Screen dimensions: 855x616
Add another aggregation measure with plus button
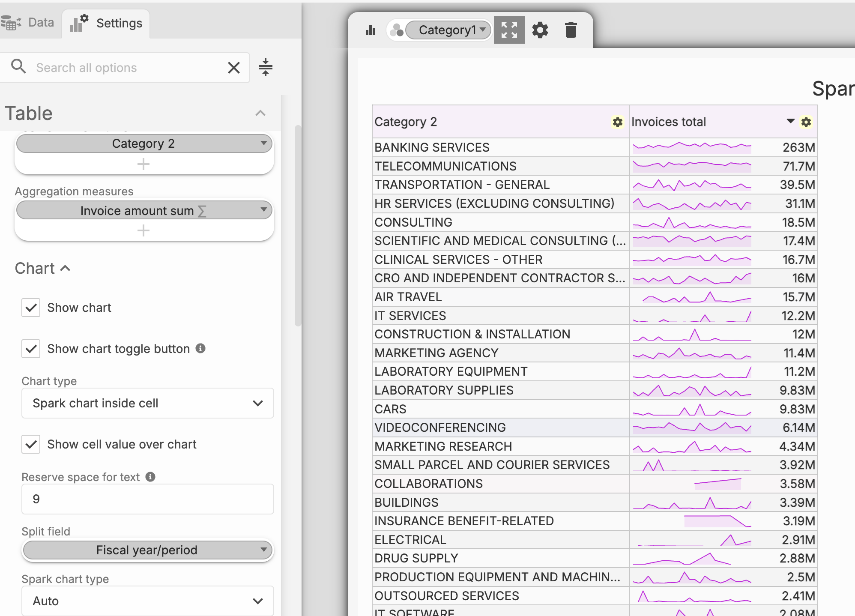[x=143, y=231]
